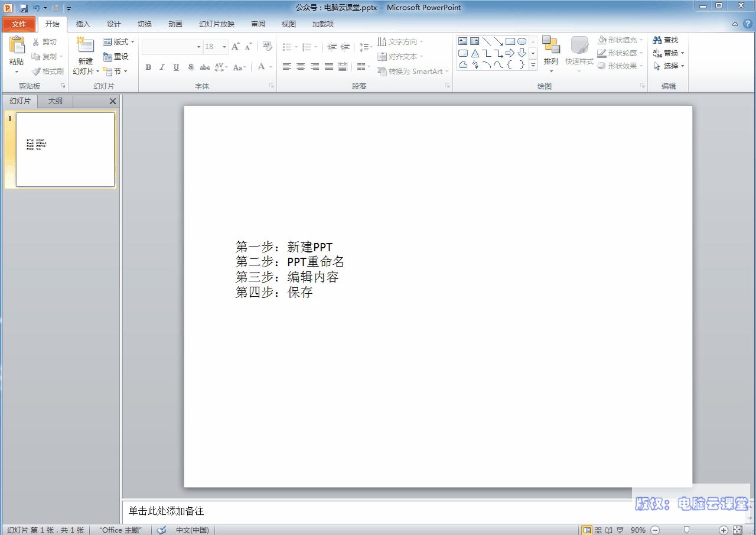Screen dimensions: 756x535
Task: Zoom in using the plus on zoom slider
Action: pyautogui.click(x=722, y=530)
